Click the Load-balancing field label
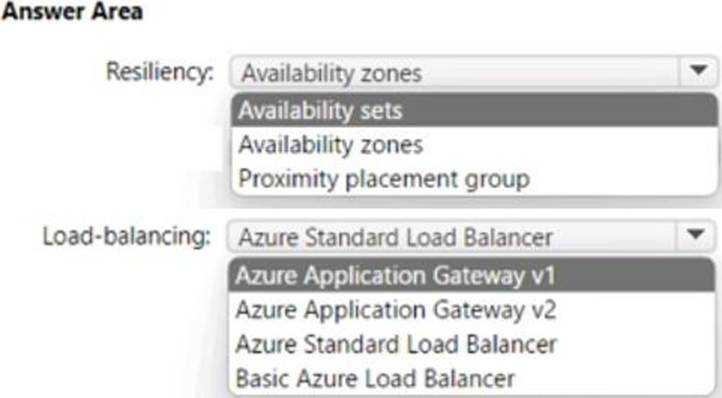Screen dimensions: 722x398 click(127, 236)
